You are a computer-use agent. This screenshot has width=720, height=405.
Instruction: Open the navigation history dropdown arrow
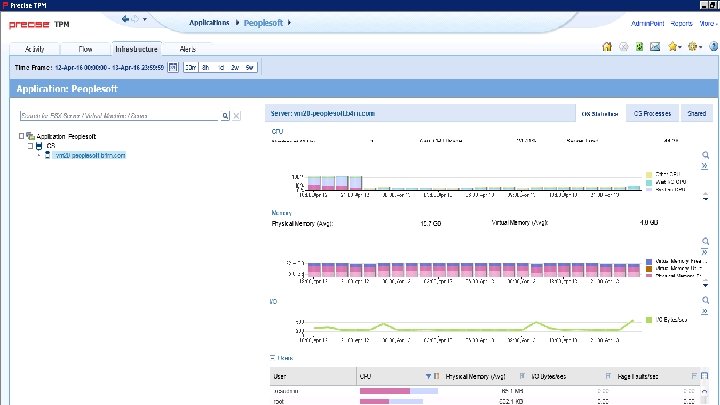coord(145,19)
